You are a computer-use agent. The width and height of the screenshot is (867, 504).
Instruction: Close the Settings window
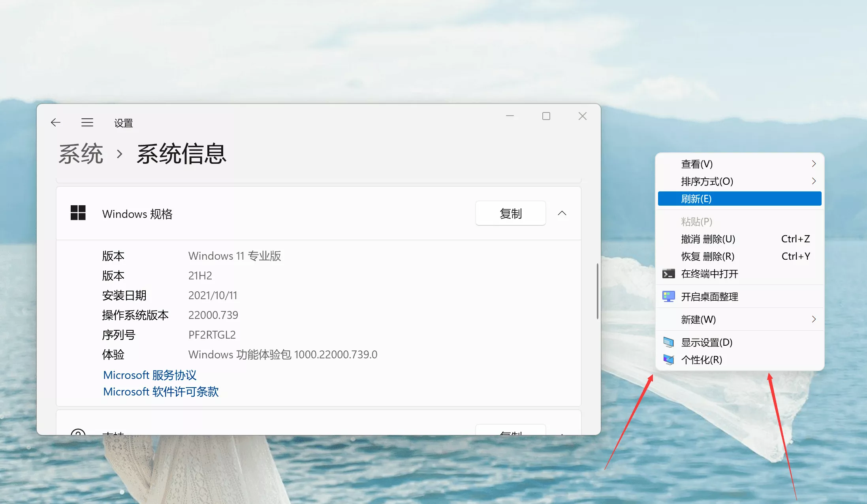point(583,116)
